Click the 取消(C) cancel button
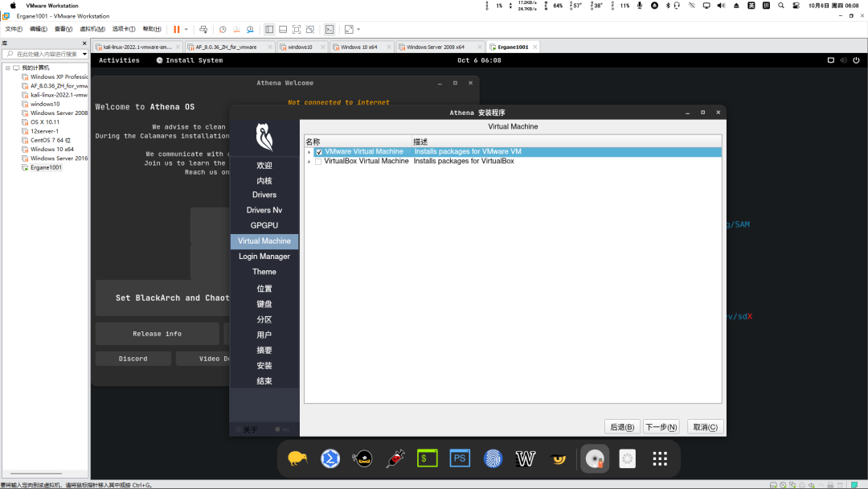 706,427
